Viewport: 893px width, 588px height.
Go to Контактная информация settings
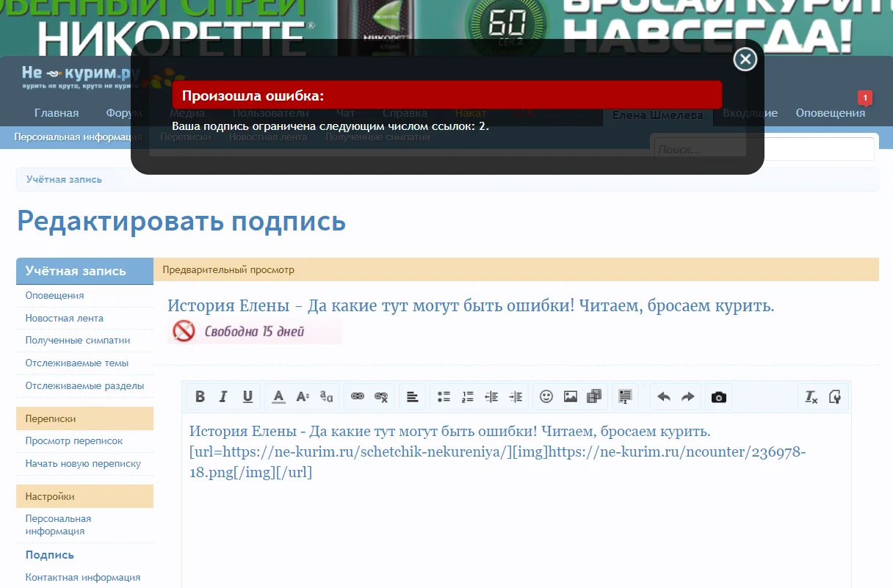[81, 577]
